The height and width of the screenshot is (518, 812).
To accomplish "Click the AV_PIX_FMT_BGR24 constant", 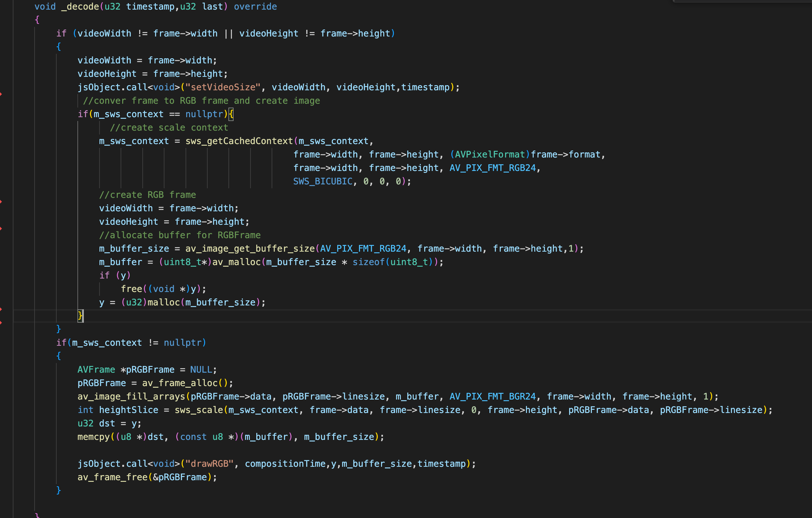I will [x=492, y=397].
